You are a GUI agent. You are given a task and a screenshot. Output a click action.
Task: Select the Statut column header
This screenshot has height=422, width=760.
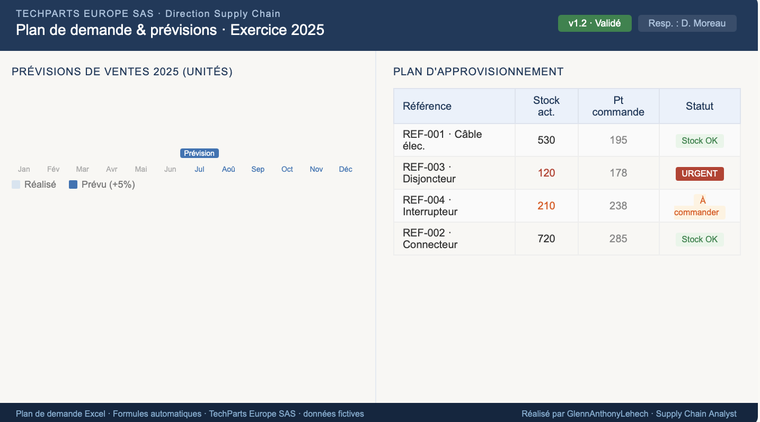tap(699, 106)
